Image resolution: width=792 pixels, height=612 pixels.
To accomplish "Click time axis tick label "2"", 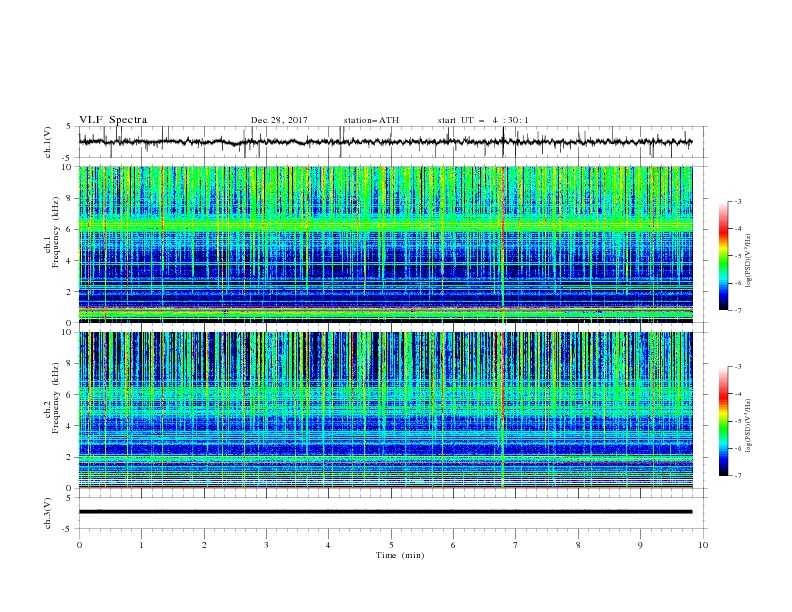I will tap(204, 545).
